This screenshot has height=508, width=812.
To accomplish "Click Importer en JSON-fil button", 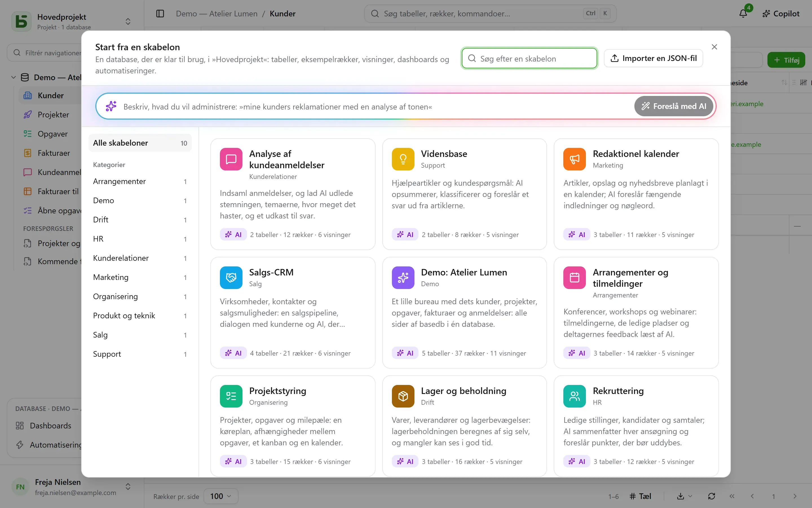I will pos(653,58).
